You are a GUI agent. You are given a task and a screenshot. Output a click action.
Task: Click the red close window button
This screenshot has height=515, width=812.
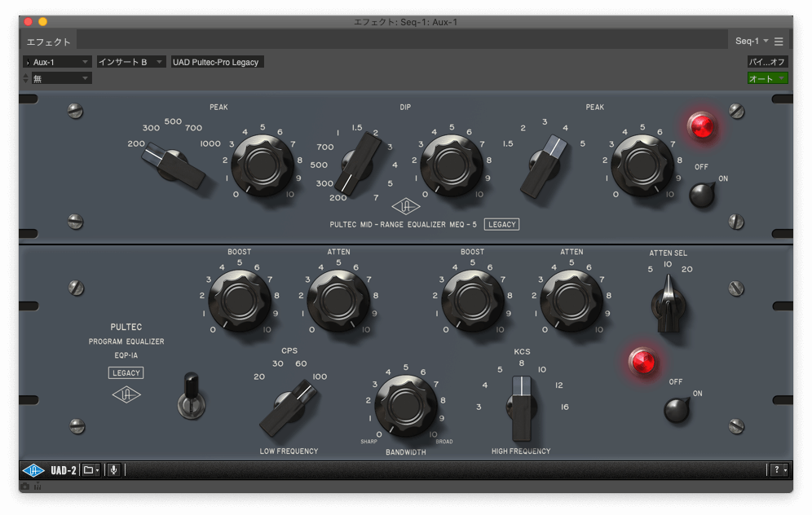[x=29, y=22]
